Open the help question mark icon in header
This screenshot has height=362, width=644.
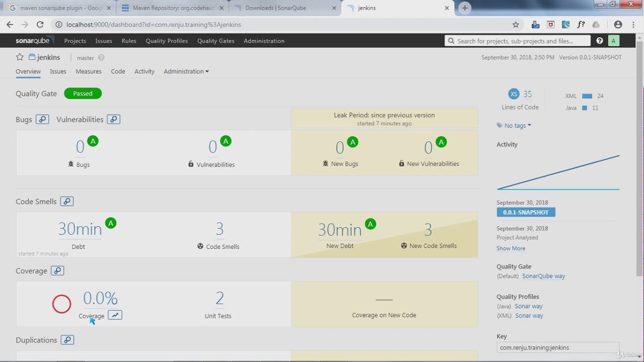[x=600, y=41]
